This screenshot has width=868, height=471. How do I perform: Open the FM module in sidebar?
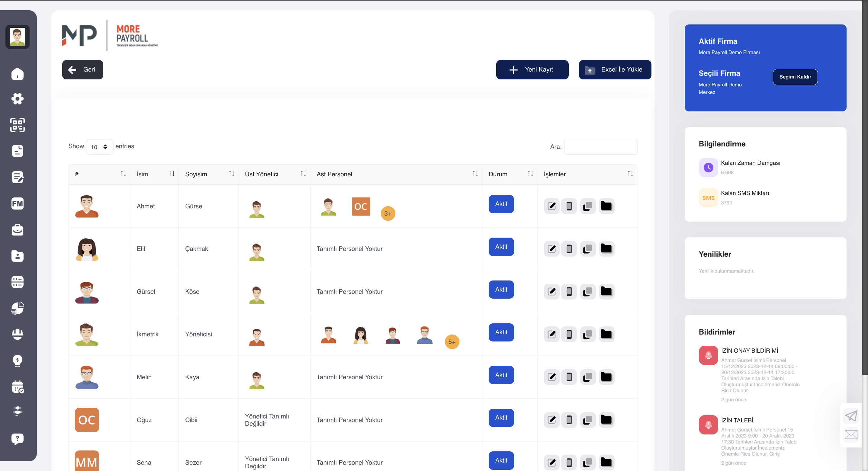(x=18, y=203)
